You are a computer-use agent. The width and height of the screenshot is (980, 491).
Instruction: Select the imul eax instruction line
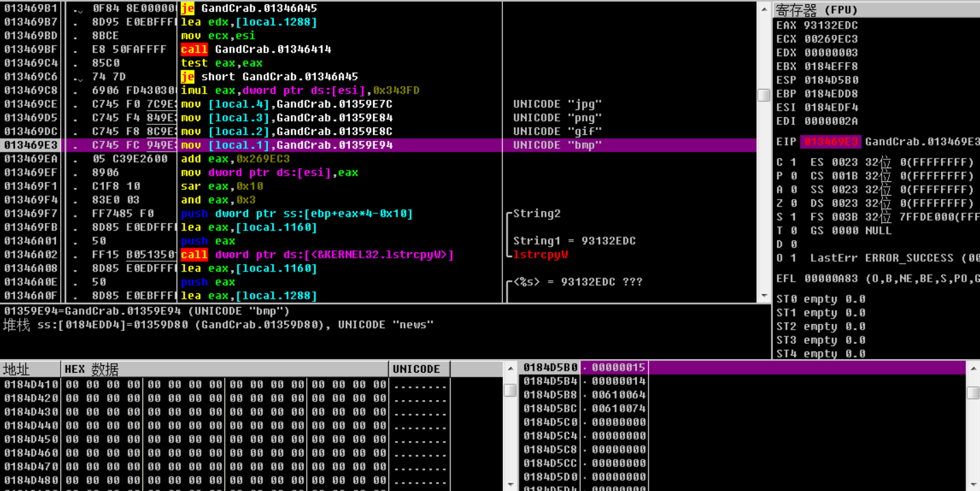point(300,90)
